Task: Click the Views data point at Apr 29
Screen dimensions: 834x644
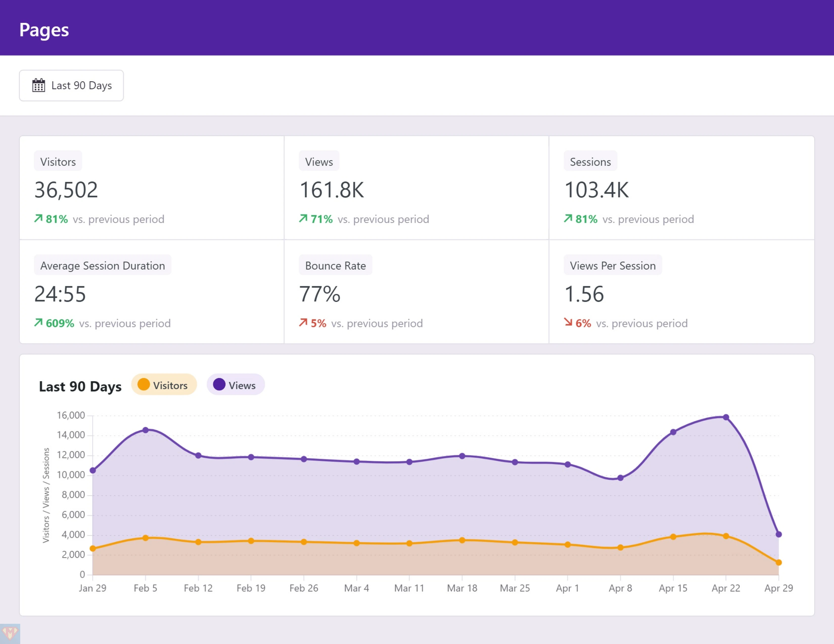Action: click(x=779, y=534)
